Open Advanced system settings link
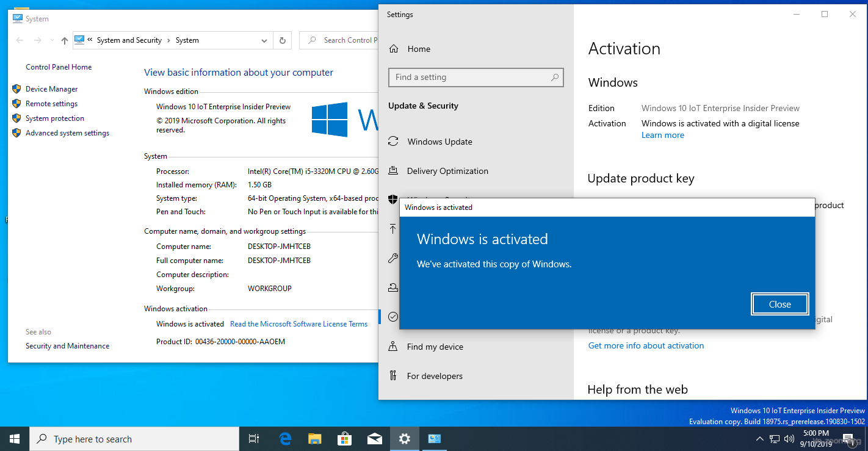Screen dimensions: 868x451 pyautogui.click(x=67, y=133)
